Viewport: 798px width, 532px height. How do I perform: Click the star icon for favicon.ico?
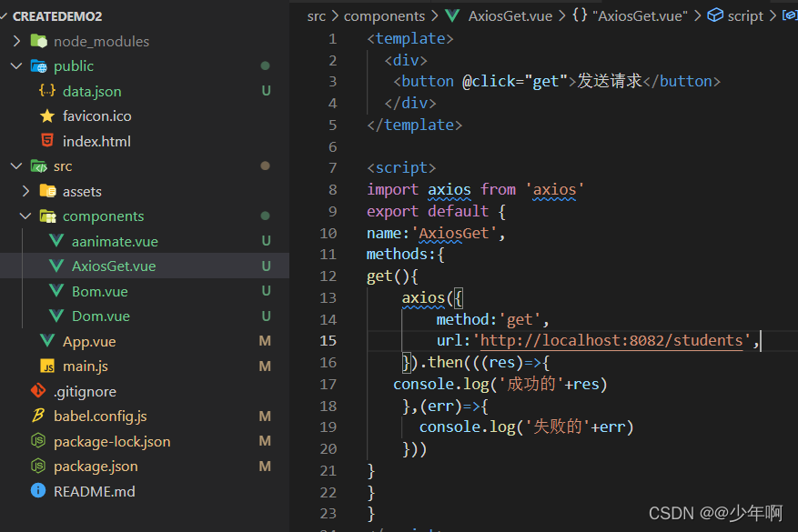[x=47, y=116]
